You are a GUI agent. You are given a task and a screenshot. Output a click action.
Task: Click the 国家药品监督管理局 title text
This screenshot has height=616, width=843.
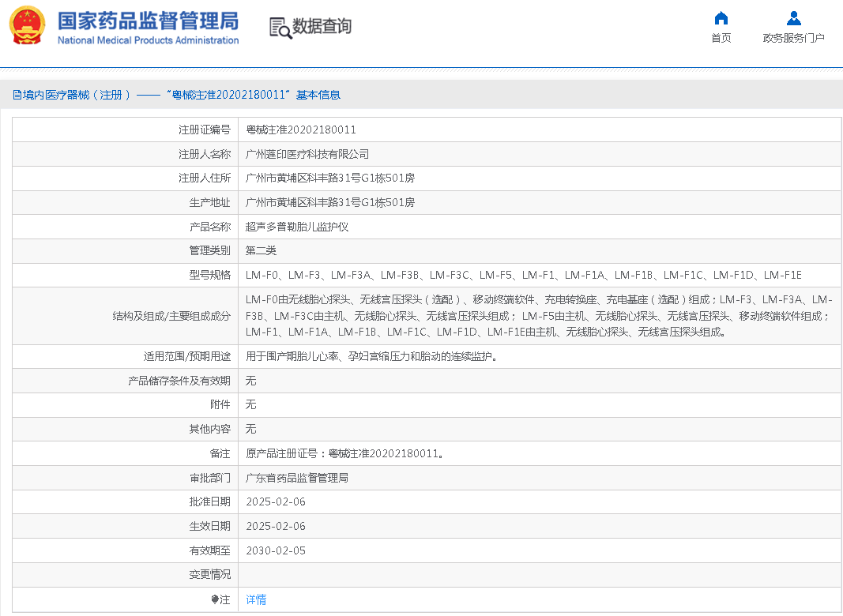(x=148, y=21)
